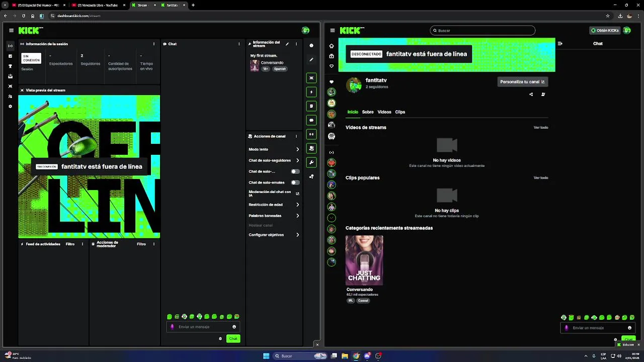Click the pencil icon in the dashboard right toolbar
644x362 pixels.
point(311,59)
